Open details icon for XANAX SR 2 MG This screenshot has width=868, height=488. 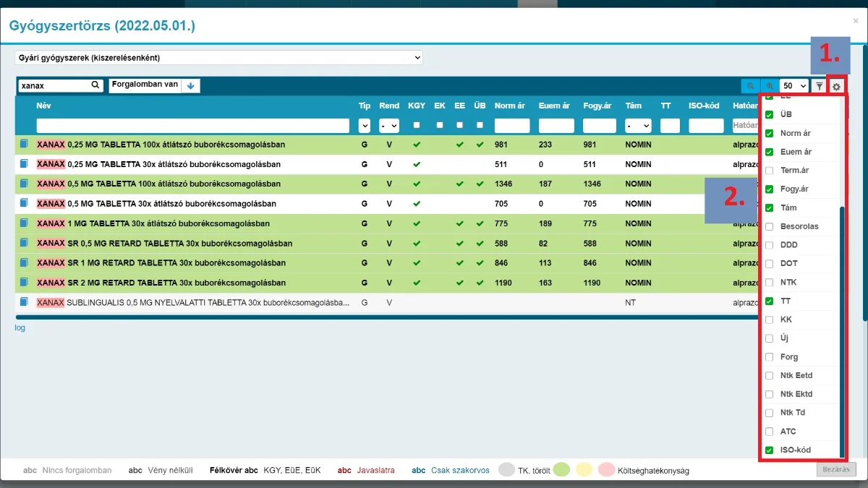click(24, 283)
